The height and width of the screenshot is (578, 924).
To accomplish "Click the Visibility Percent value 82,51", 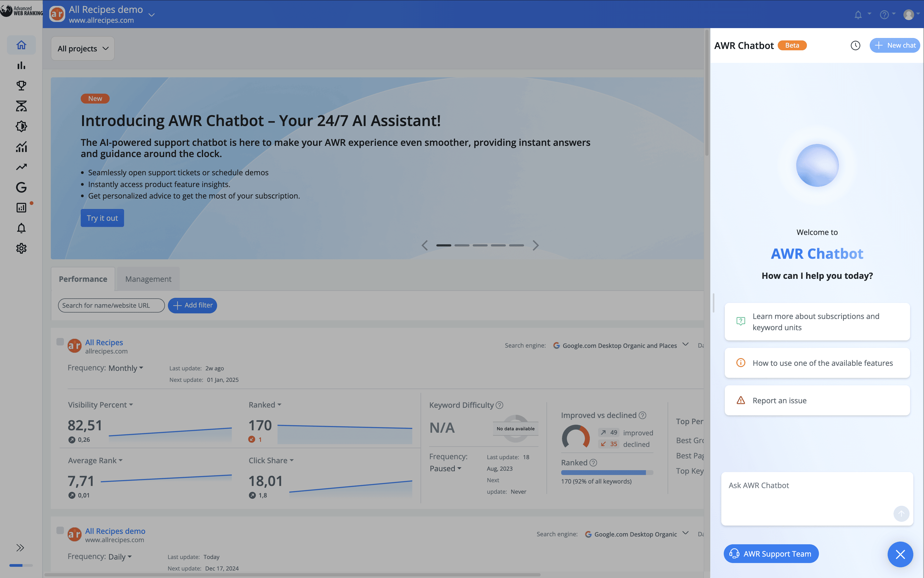I will [x=85, y=425].
